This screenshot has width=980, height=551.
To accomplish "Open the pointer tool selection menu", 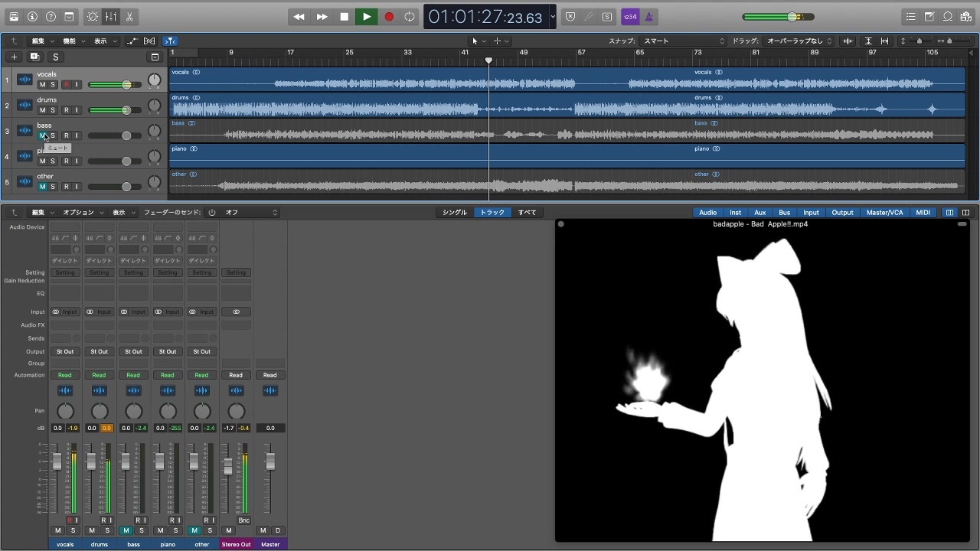I will (x=479, y=41).
